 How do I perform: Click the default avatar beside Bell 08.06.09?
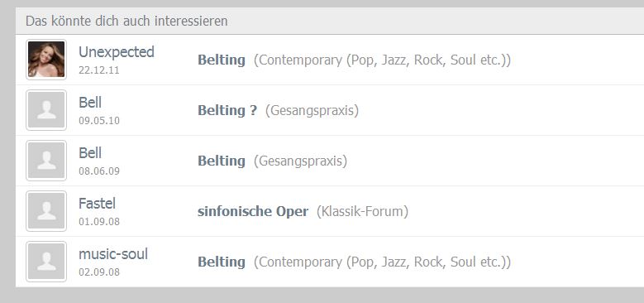click(46, 161)
